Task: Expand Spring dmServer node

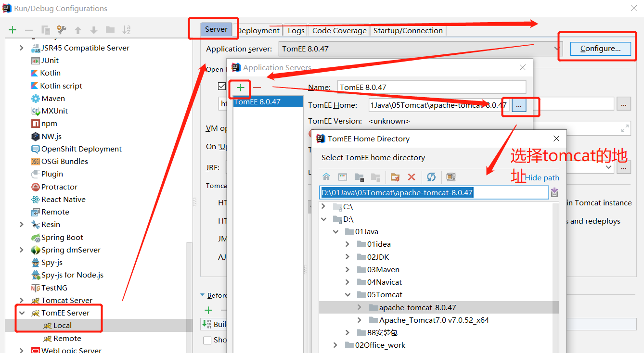Action: (x=21, y=250)
